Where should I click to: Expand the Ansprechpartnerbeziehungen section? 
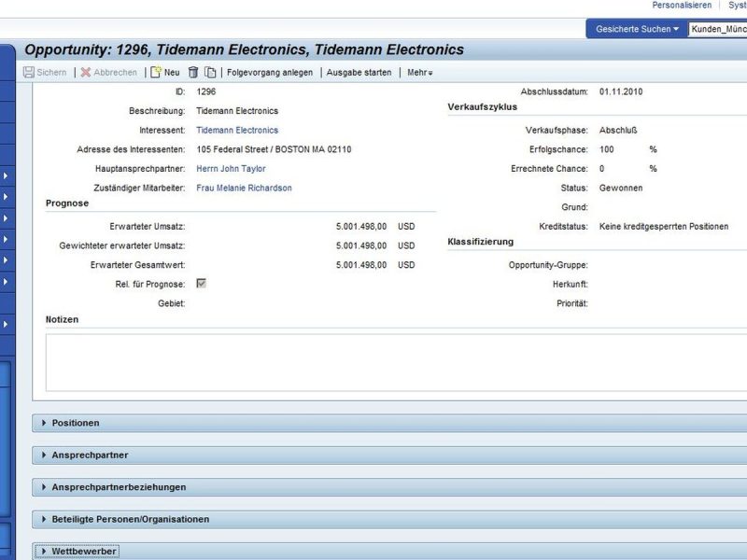coord(44,487)
